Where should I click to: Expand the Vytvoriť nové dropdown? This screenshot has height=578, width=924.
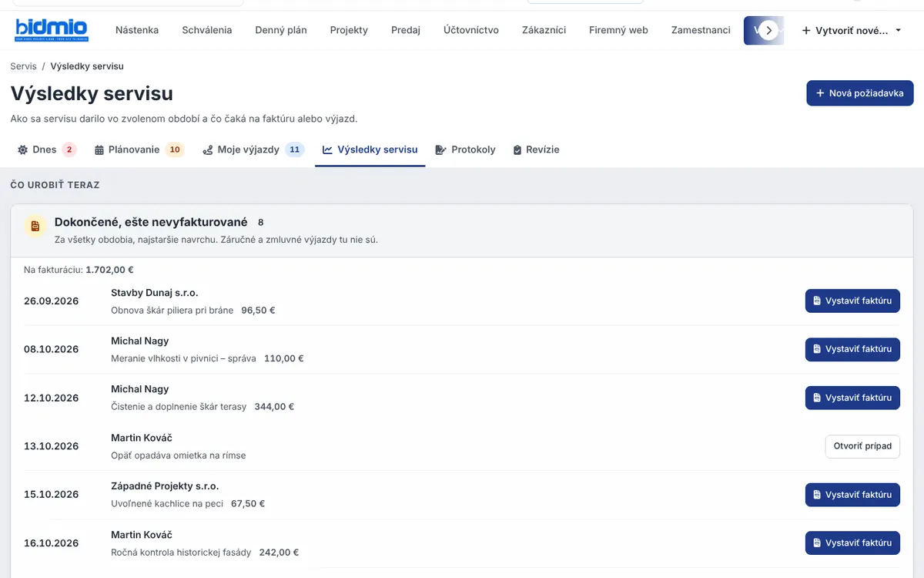pyautogui.click(x=852, y=30)
